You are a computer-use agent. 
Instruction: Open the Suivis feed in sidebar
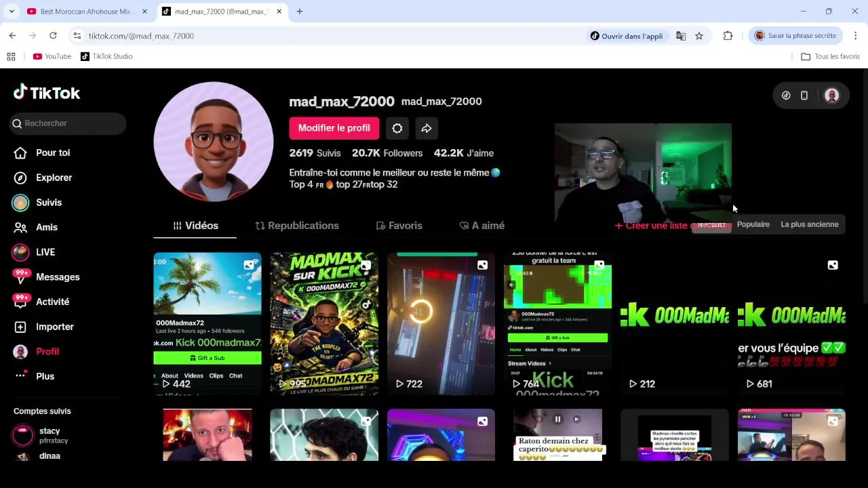[38, 203]
